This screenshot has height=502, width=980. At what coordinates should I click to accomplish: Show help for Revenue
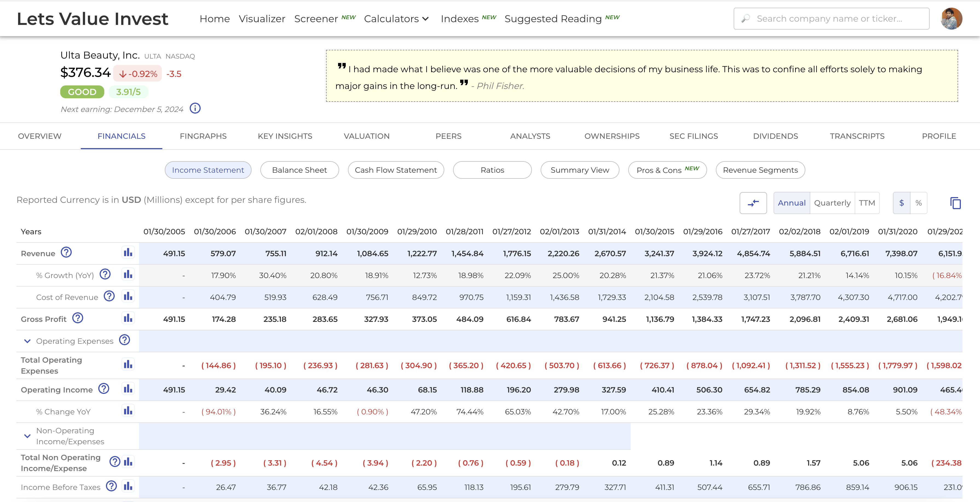[66, 252]
